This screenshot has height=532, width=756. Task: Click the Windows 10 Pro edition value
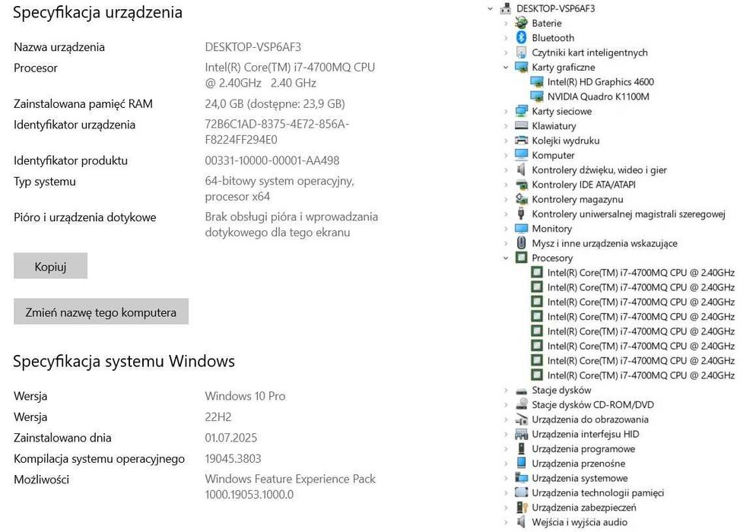point(245,396)
